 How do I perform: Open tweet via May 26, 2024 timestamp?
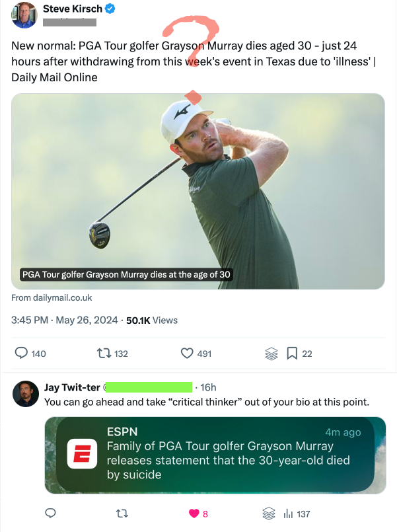(86, 320)
